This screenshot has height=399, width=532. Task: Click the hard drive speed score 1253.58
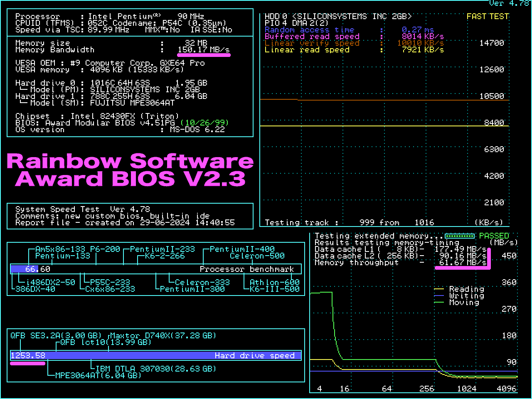(28, 355)
